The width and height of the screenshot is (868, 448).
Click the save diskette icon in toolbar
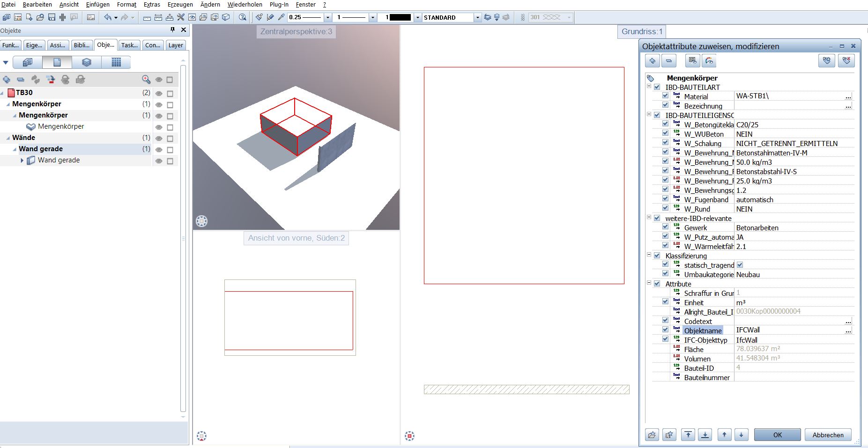point(52,17)
